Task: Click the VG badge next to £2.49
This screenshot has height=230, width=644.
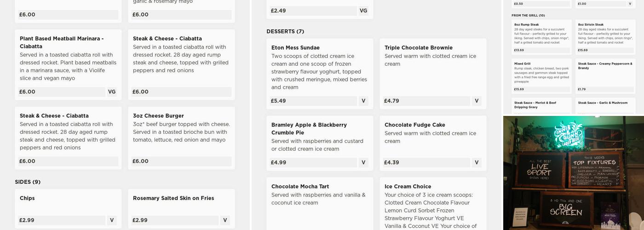Action: point(363,11)
